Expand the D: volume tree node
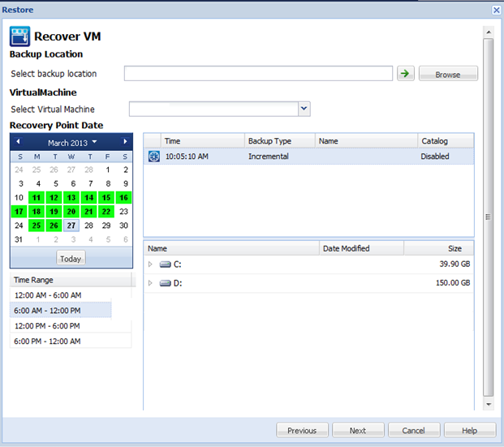 tap(150, 283)
